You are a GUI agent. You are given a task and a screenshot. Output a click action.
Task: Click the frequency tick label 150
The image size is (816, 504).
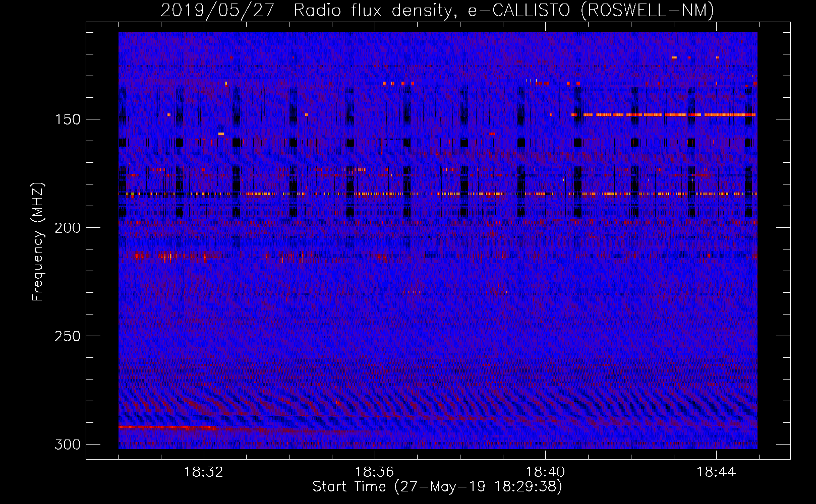point(68,119)
